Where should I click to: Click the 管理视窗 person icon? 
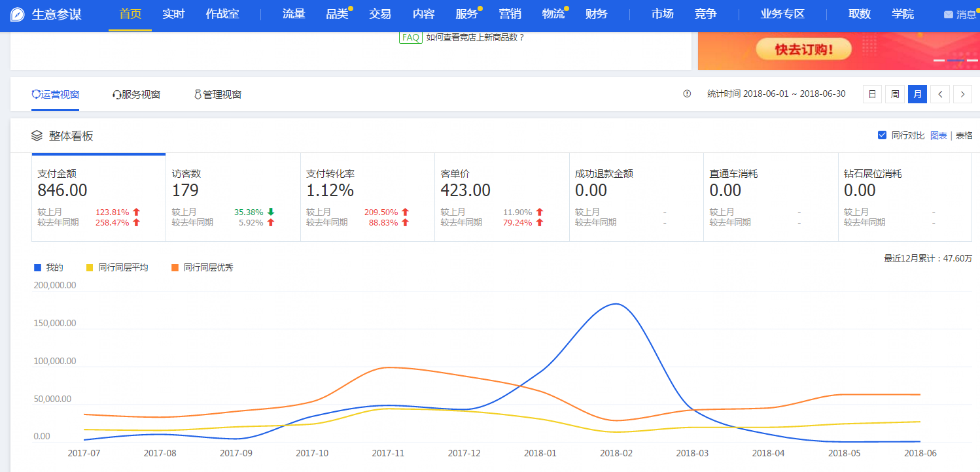click(198, 95)
